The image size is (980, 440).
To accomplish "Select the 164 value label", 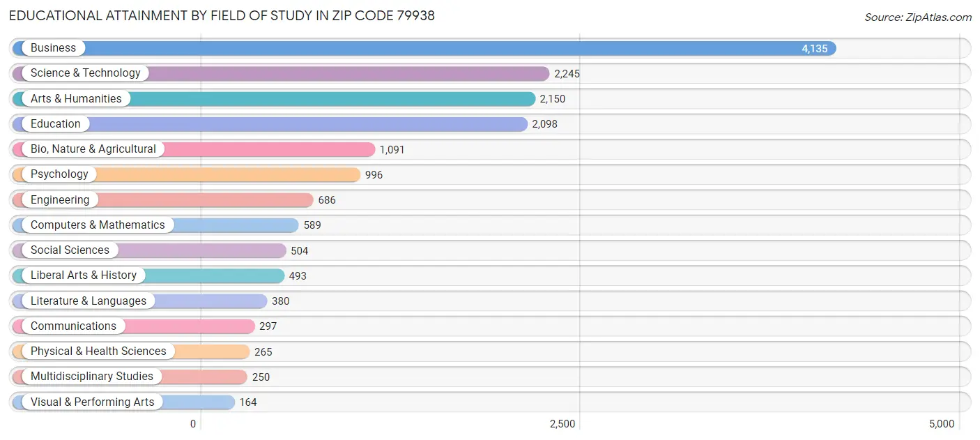I will [x=248, y=403].
